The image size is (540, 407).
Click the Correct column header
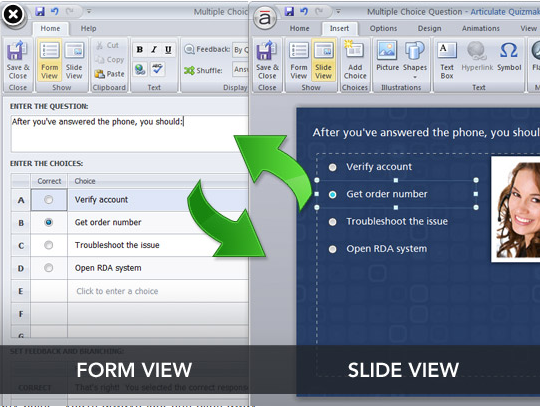click(49, 181)
